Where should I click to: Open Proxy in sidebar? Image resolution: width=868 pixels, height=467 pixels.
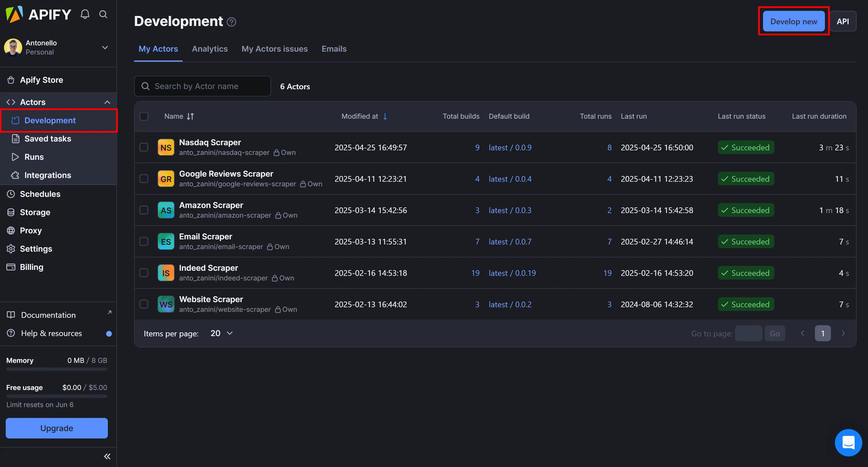click(x=58, y=230)
